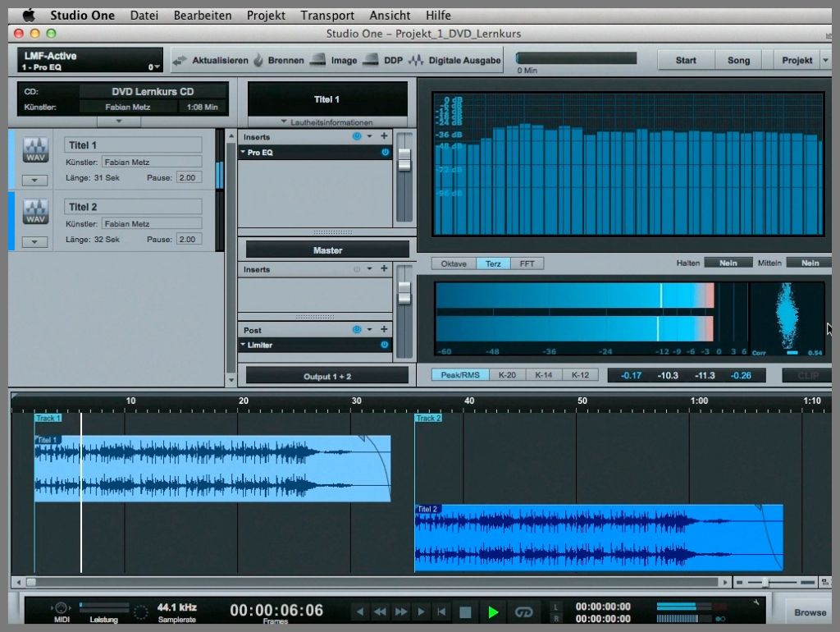Viewport: 840px width, 632px height.
Task: Click the wrench options icon in transport bar
Action: coord(756,602)
